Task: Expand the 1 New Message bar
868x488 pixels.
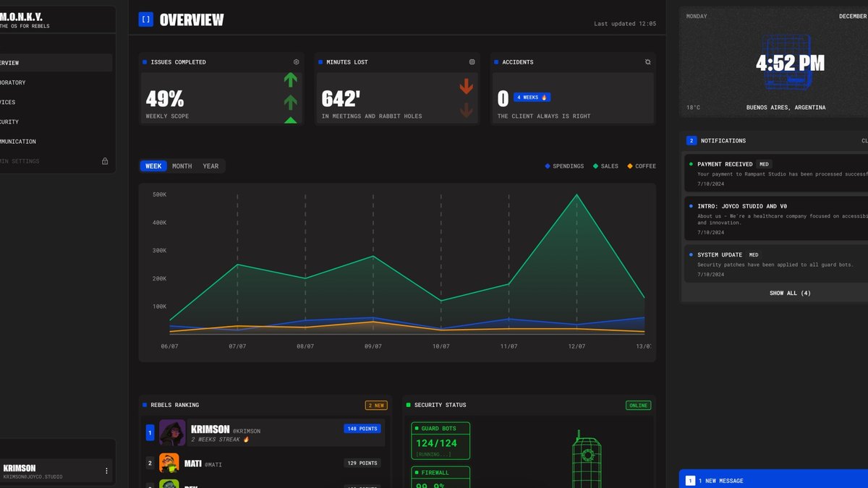Action: (773, 479)
